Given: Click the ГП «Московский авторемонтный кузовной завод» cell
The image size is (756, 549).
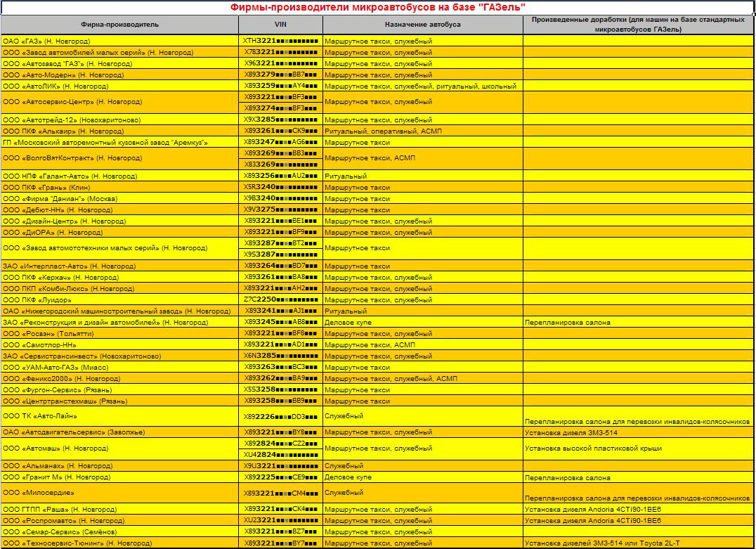Looking at the screenshot, I should click(x=119, y=142).
